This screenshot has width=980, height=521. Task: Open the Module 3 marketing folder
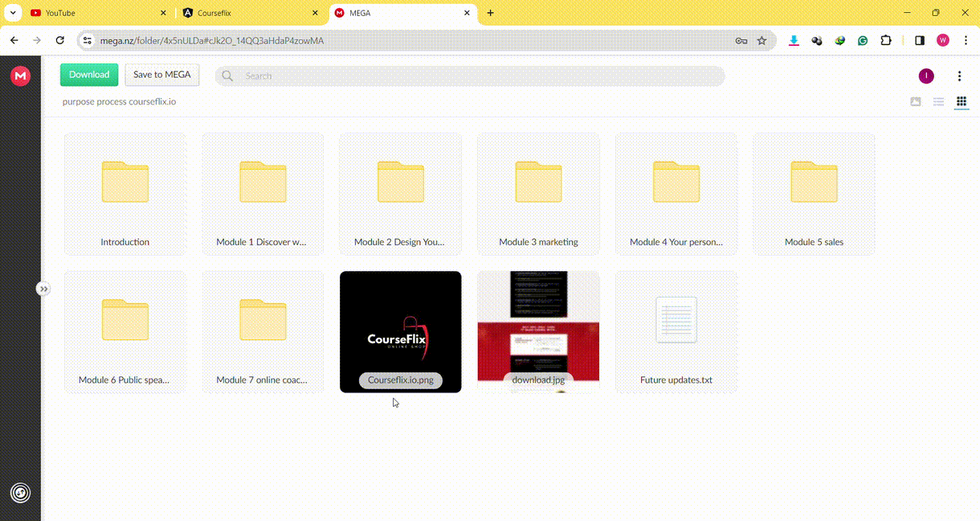click(538, 194)
